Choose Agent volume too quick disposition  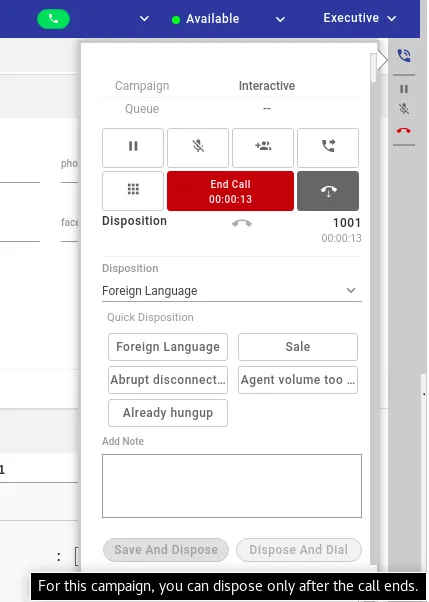[298, 380]
